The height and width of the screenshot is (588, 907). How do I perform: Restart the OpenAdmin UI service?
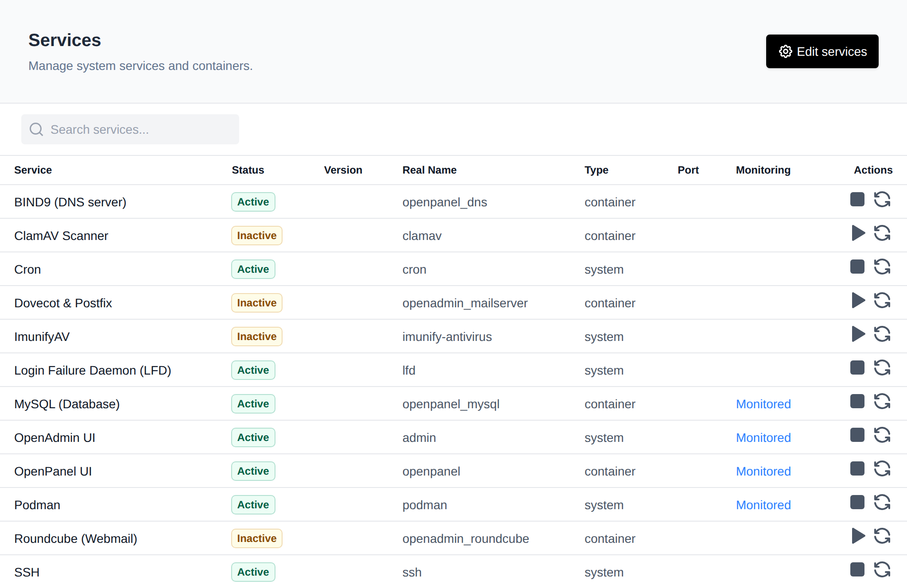(x=882, y=435)
